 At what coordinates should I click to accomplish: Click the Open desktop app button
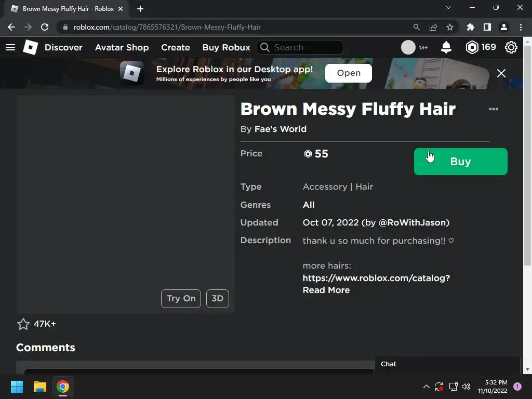(x=349, y=73)
